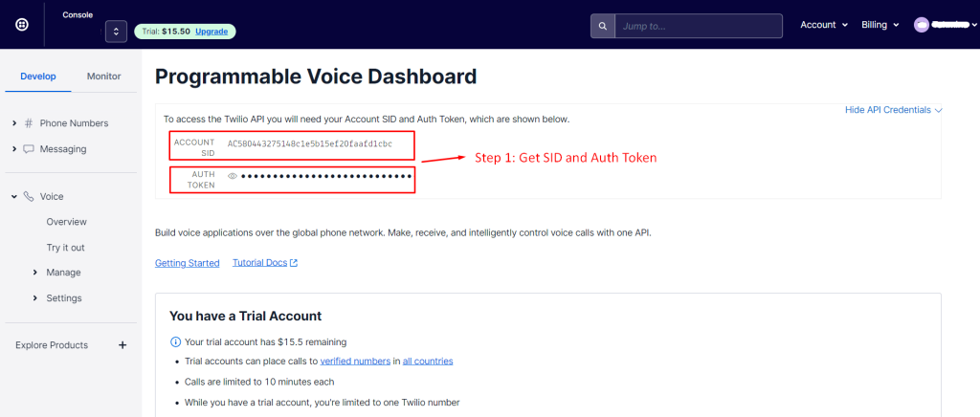Click the Phone Numbers hash icon
980x417 pixels.
click(28, 123)
